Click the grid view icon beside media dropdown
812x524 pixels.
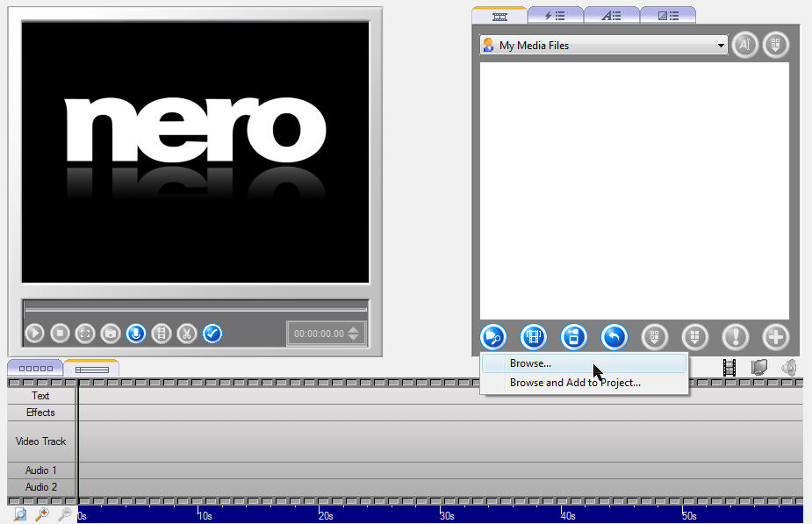775,45
